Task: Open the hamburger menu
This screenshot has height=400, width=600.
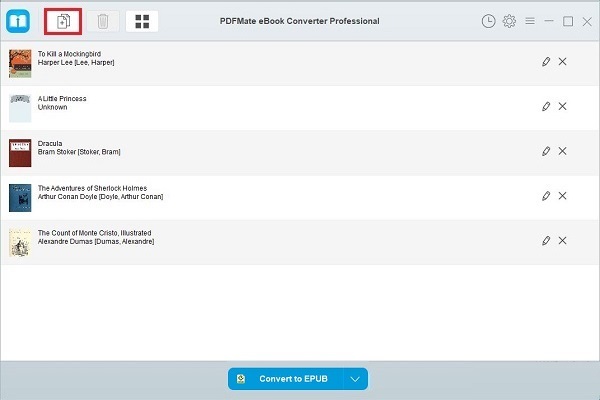Action: point(530,21)
